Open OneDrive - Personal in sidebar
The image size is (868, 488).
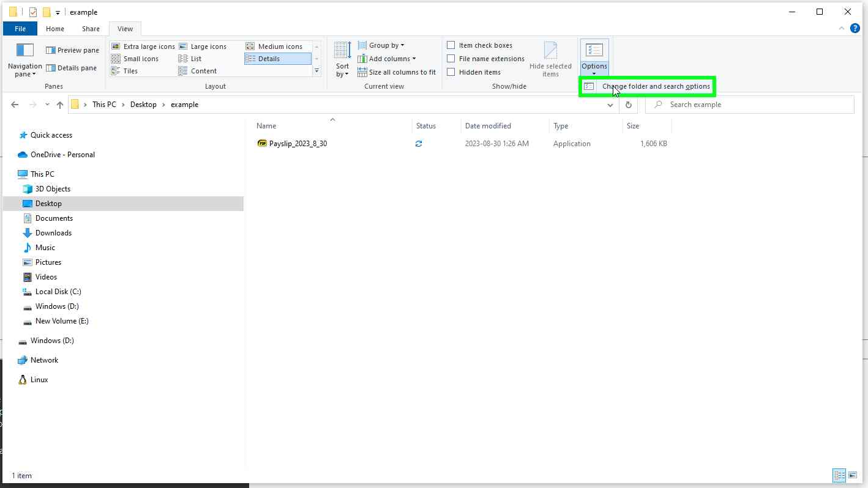[62, 155]
